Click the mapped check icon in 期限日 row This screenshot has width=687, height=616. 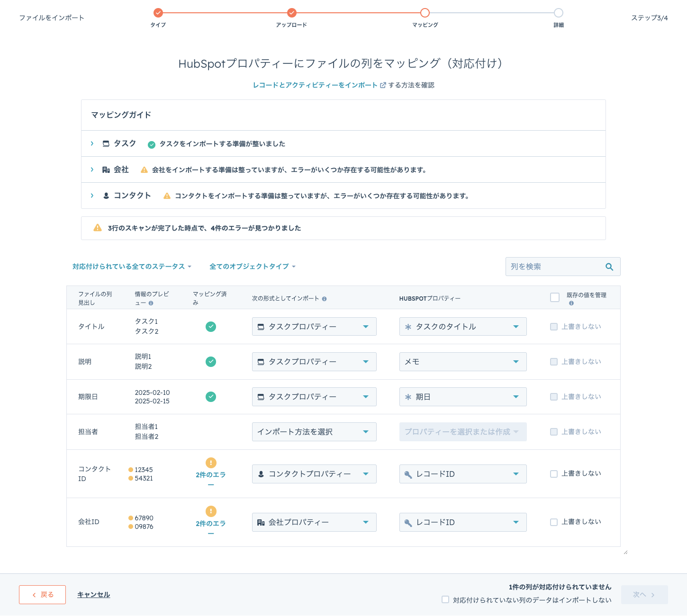[x=211, y=396]
